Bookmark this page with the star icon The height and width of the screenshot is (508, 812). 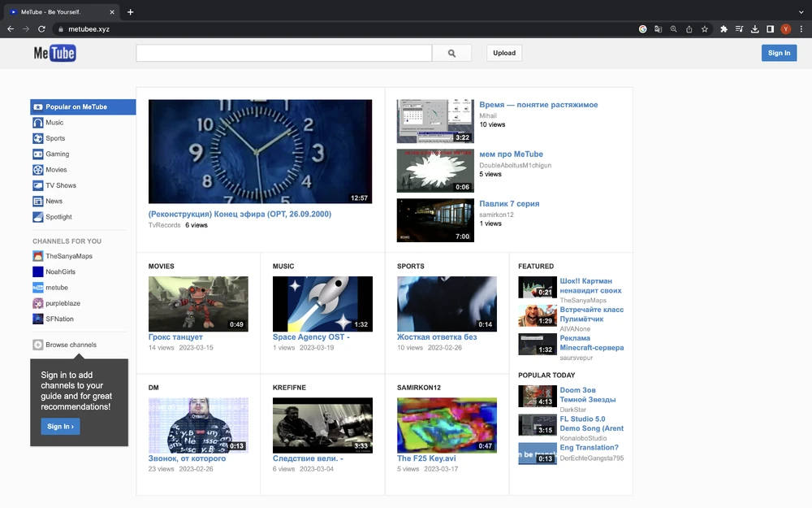coord(704,28)
